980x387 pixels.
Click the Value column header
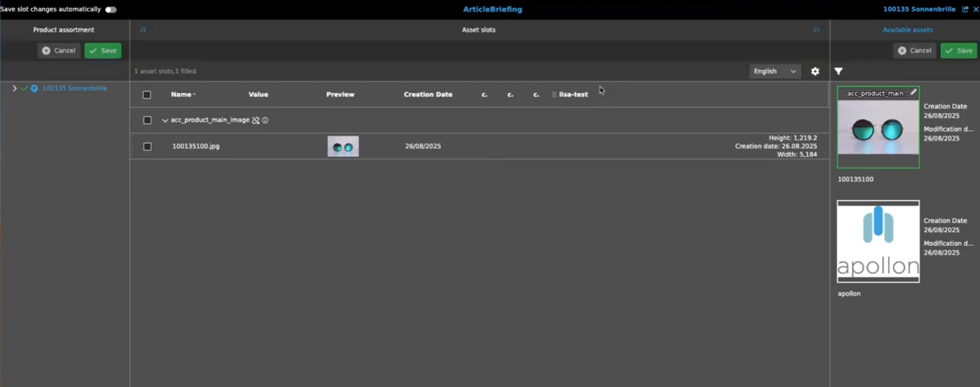(258, 94)
